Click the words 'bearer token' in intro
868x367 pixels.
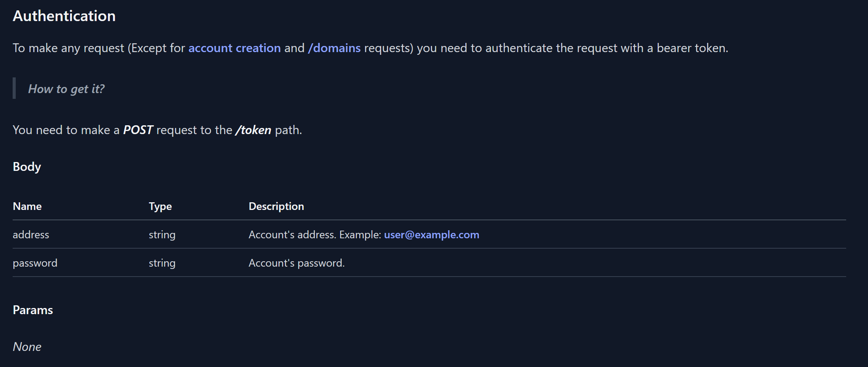691,48
